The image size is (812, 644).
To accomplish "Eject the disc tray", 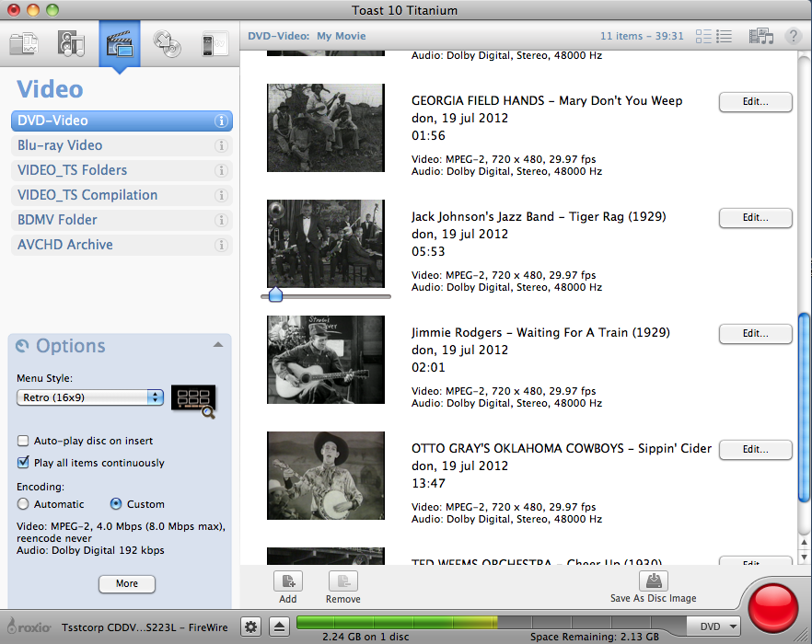I will click(x=279, y=627).
